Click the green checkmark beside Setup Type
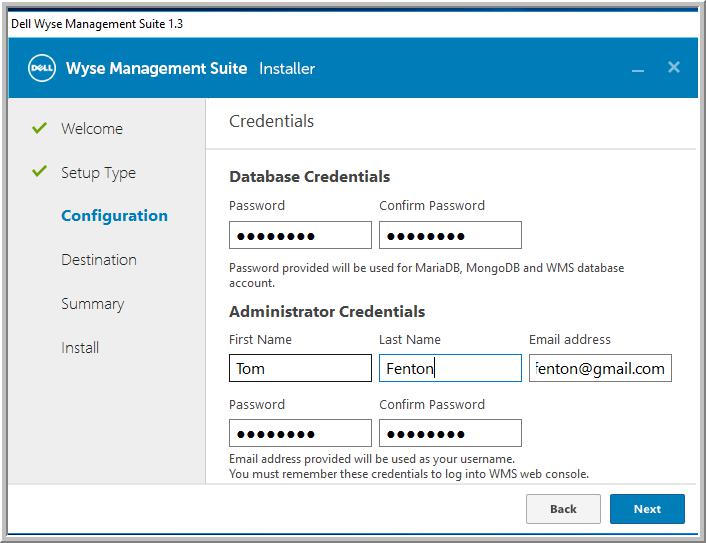Screen dimensions: 706x543 (x=40, y=171)
